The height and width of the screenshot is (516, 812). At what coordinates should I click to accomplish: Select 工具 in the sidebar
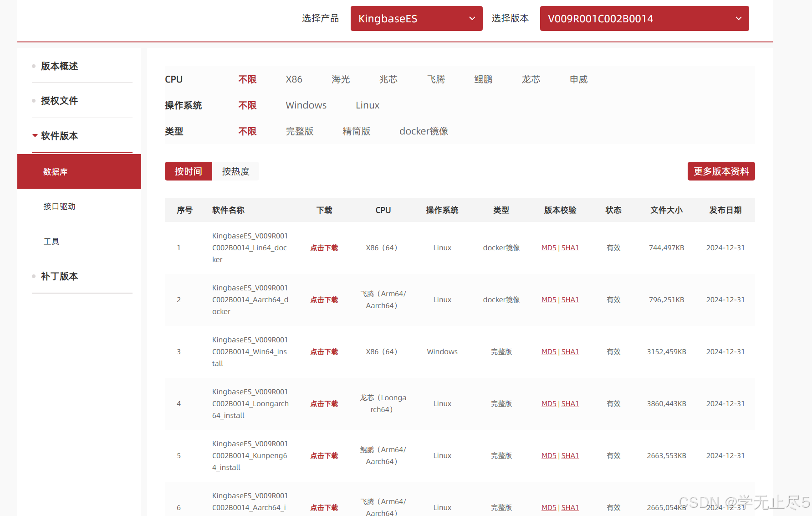click(51, 242)
